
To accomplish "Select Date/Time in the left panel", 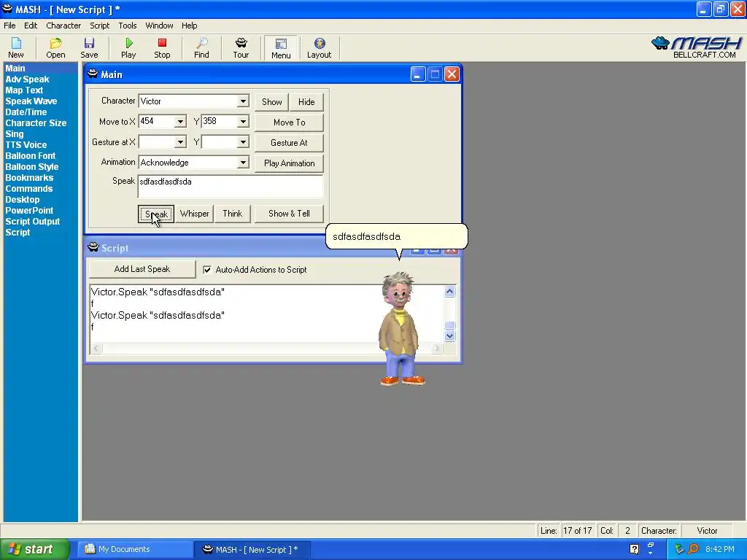I will [x=26, y=112].
